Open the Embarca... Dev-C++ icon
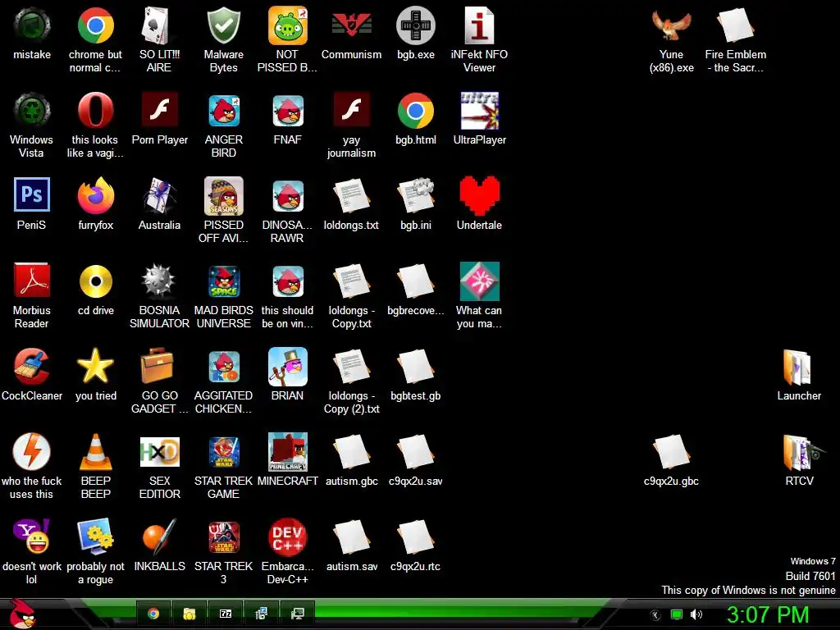 pyautogui.click(x=287, y=536)
